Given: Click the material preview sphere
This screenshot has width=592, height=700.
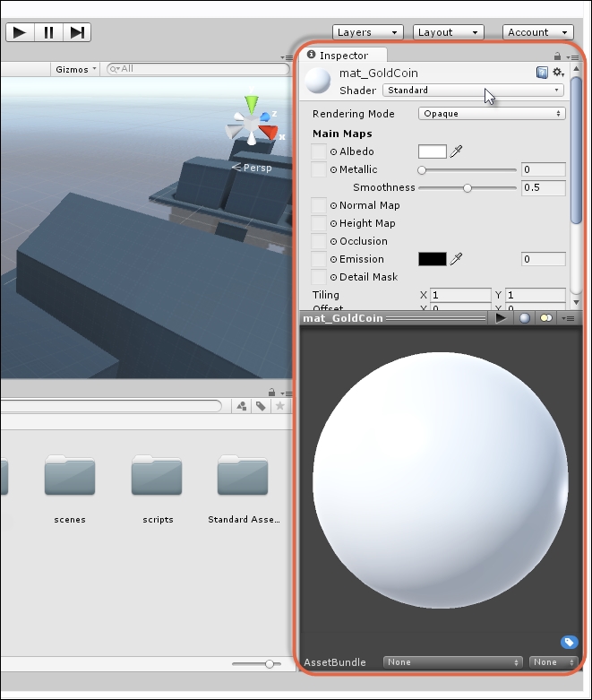Looking at the screenshot, I should (x=441, y=480).
